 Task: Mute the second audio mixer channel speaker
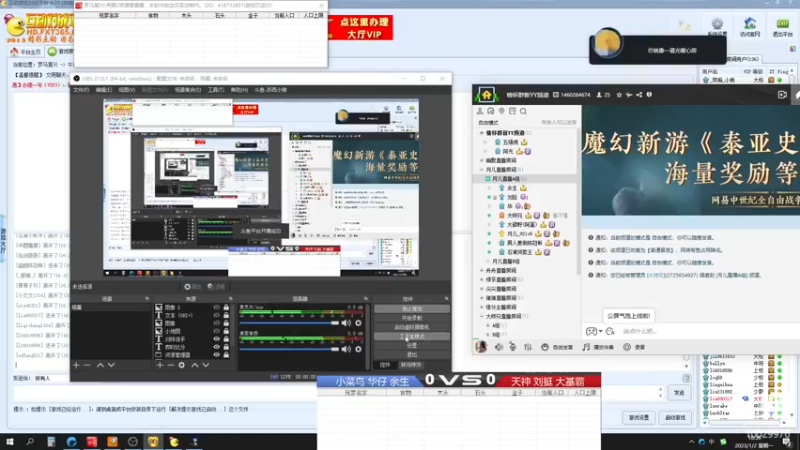[x=346, y=349]
